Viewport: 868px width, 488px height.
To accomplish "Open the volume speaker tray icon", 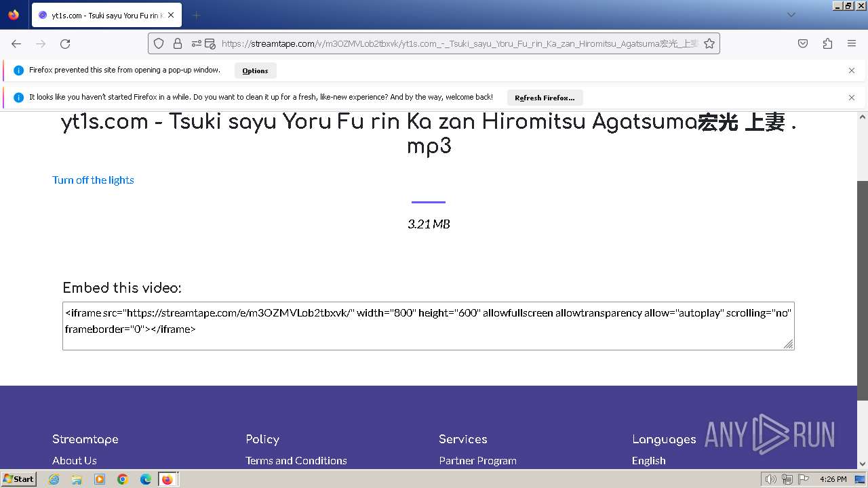I will click(771, 479).
